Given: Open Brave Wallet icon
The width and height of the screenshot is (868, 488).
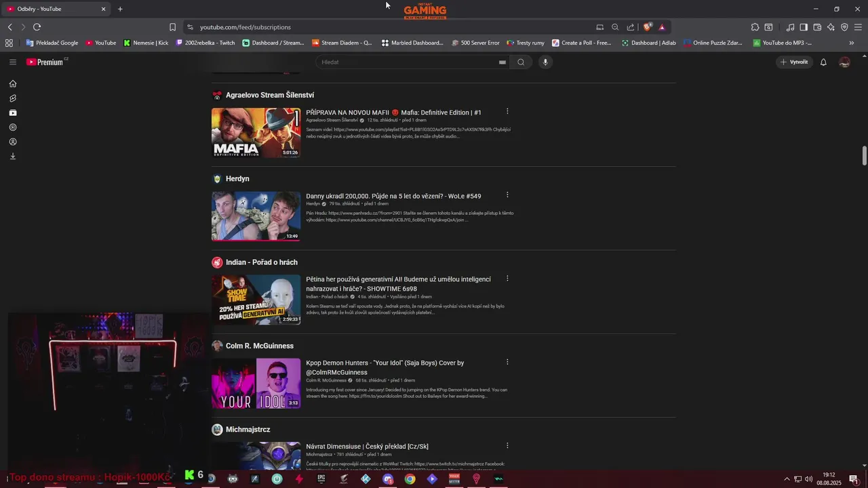Looking at the screenshot, I should coord(817,27).
